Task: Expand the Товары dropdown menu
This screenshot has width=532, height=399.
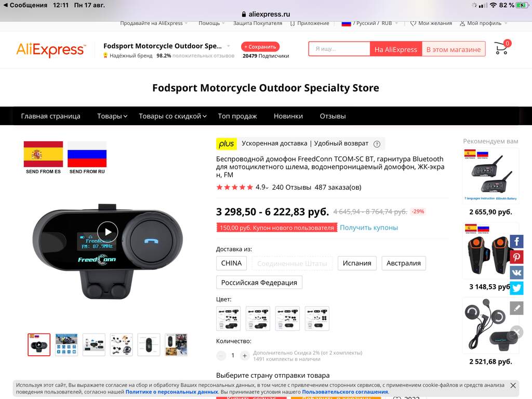Action: click(112, 116)
